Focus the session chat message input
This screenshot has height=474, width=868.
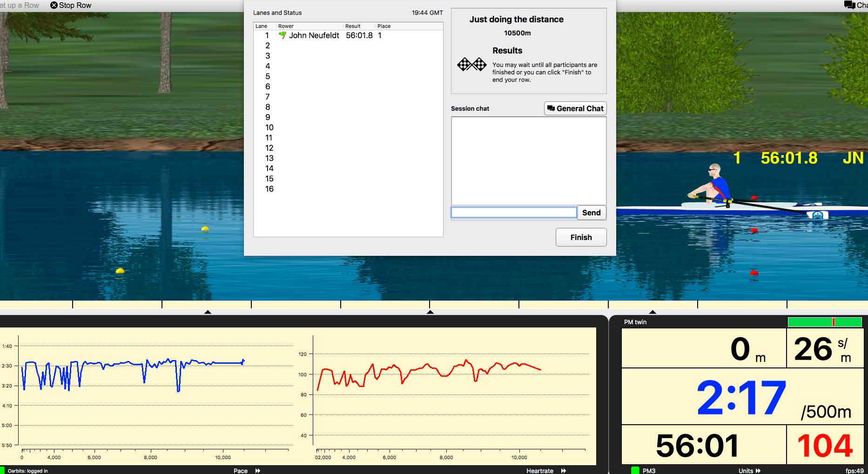coord(514,213)
